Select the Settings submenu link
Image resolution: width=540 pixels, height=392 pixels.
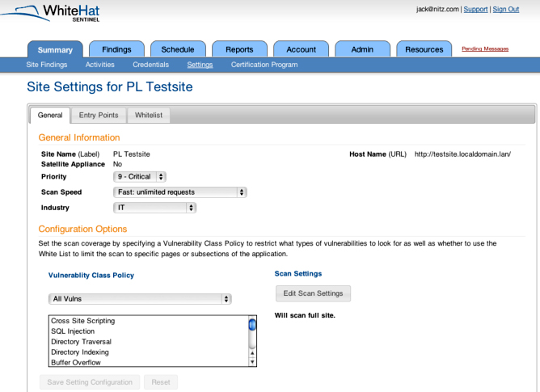[x=200, y=65]
